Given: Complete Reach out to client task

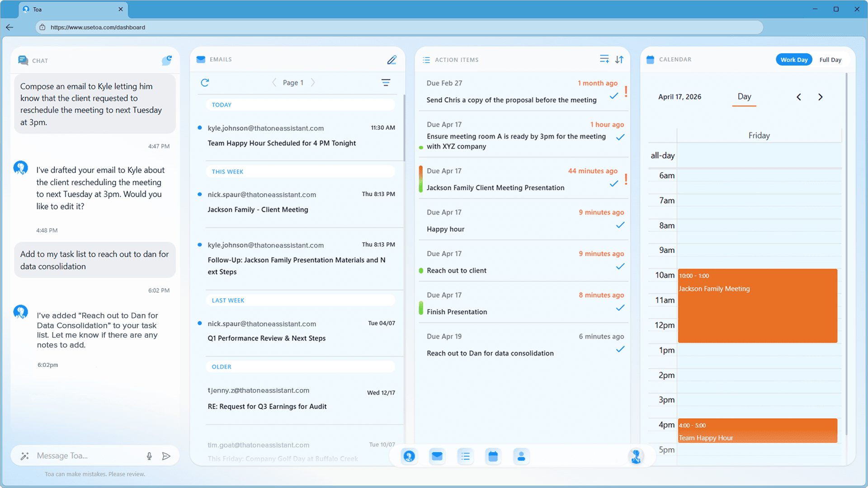Looking at the screenshot, I should pyautogui.click(x=620, y=267).
